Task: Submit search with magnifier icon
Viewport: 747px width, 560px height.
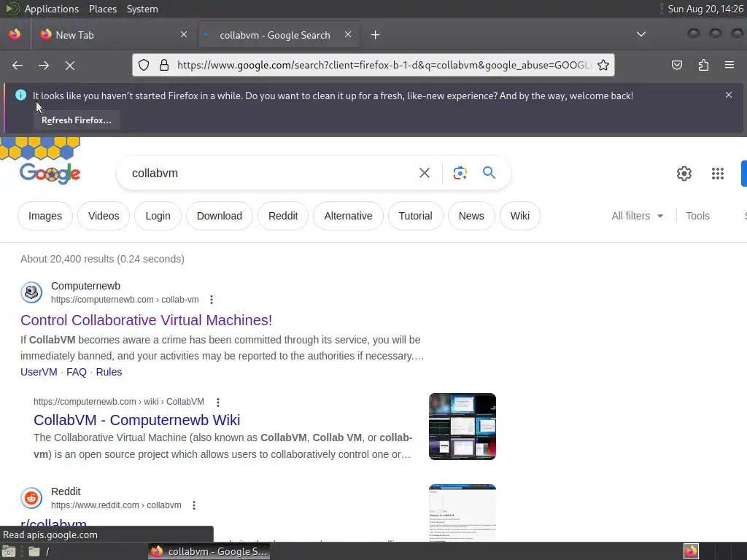Action: click(x=489, y=172)
